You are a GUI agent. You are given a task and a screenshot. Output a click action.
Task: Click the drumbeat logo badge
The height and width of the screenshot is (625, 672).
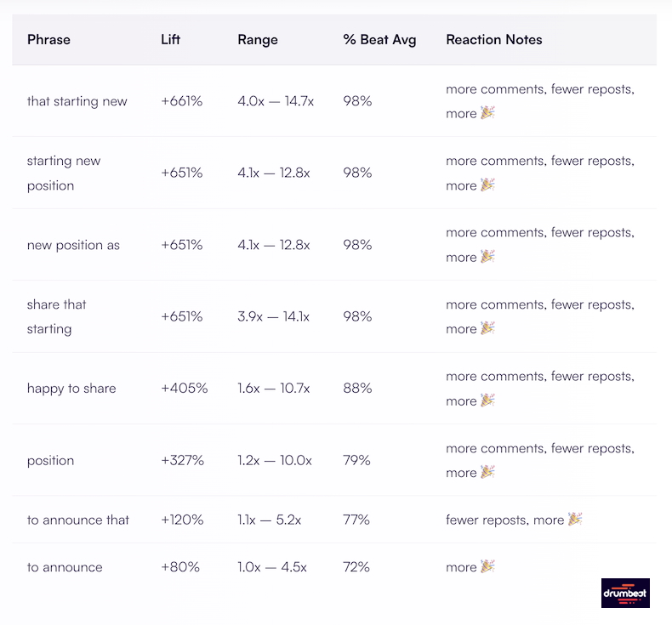pos(625,593)
